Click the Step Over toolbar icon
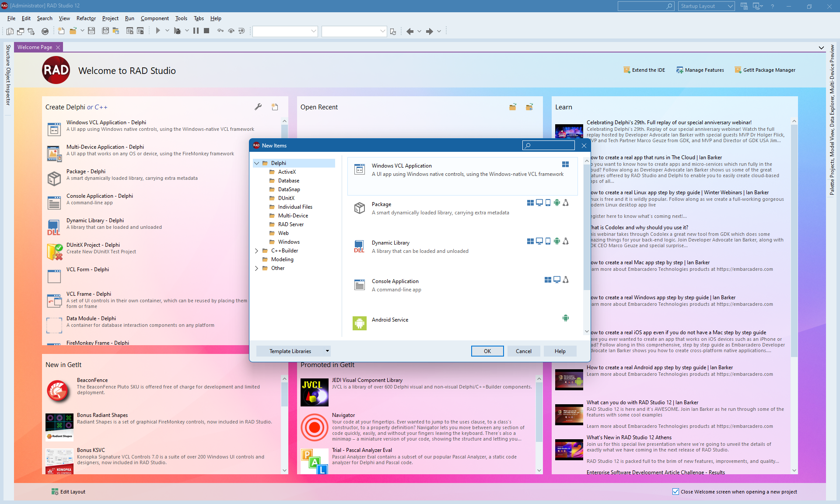Image resolution: width=840 pixels, height=504 pixels. pyautogui.click(x=231, y=31)
